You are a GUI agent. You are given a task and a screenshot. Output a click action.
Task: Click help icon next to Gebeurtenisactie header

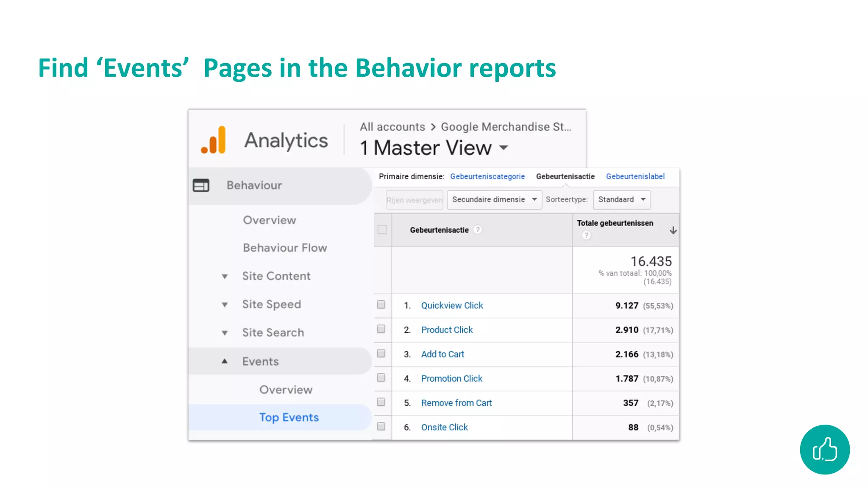pos(478,230)
